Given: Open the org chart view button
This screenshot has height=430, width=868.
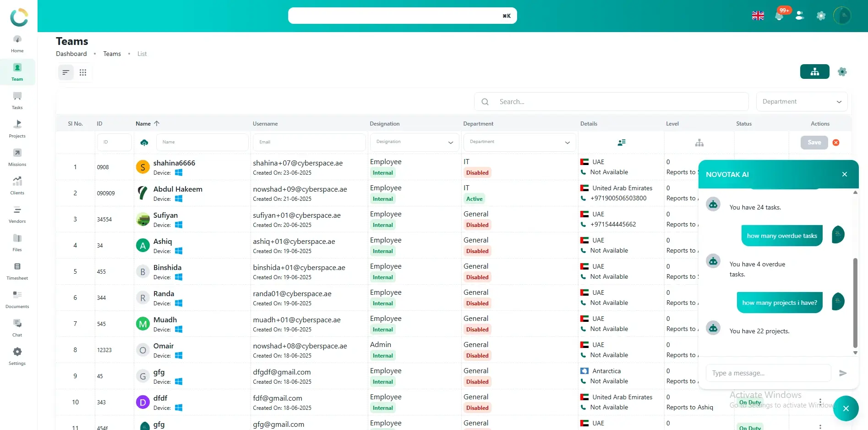Looking at the screenshot, I should pos(814,72).
